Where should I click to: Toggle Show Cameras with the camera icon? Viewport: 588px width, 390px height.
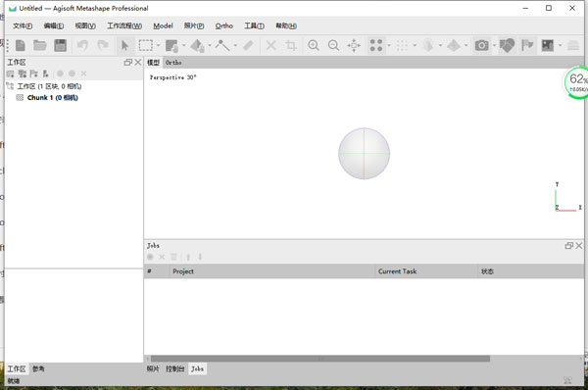tap(482, 45)
